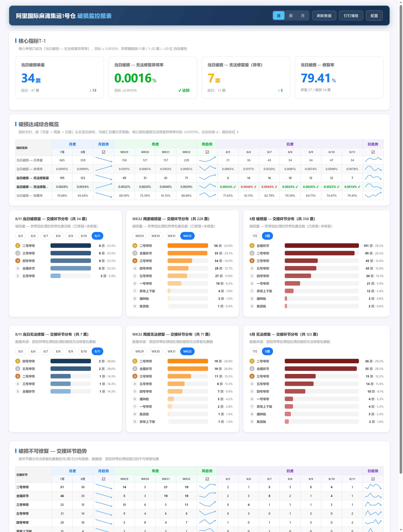This screenshot has width=403, height=532.
Task: Click 月趋势 chart icon in 交接环节趋势 table
Action: coord(103,479)
